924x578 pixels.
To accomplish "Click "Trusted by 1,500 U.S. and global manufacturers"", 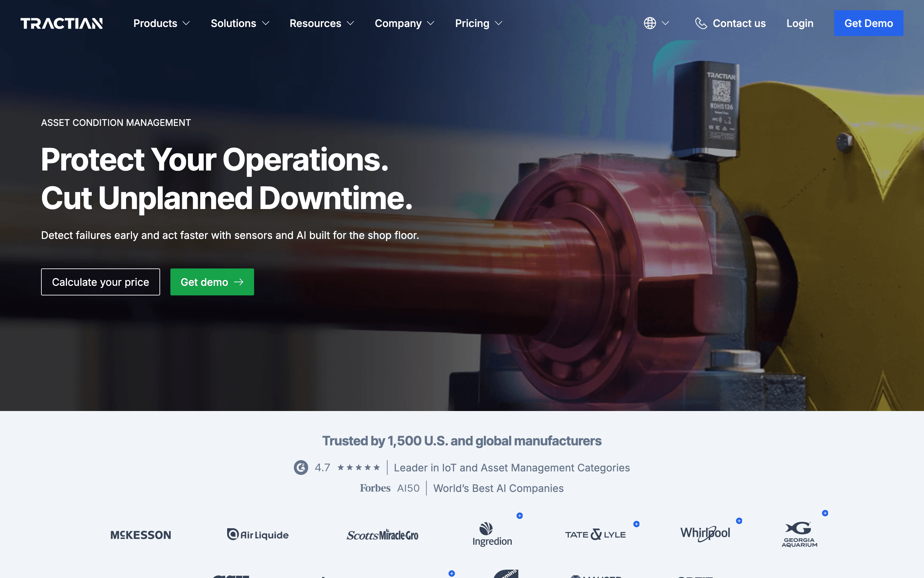I will [x=462, y=441].
